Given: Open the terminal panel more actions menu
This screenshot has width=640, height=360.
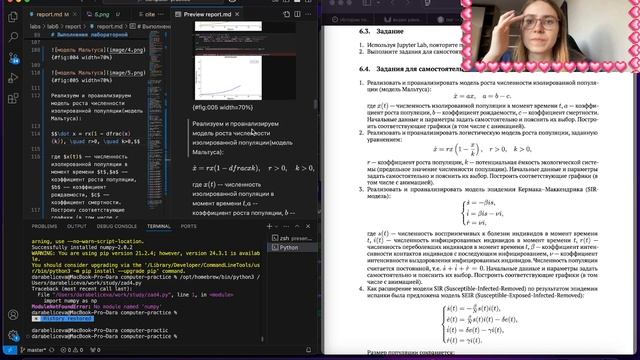Looking at the screenshot, I should click(x=286, y=226).
